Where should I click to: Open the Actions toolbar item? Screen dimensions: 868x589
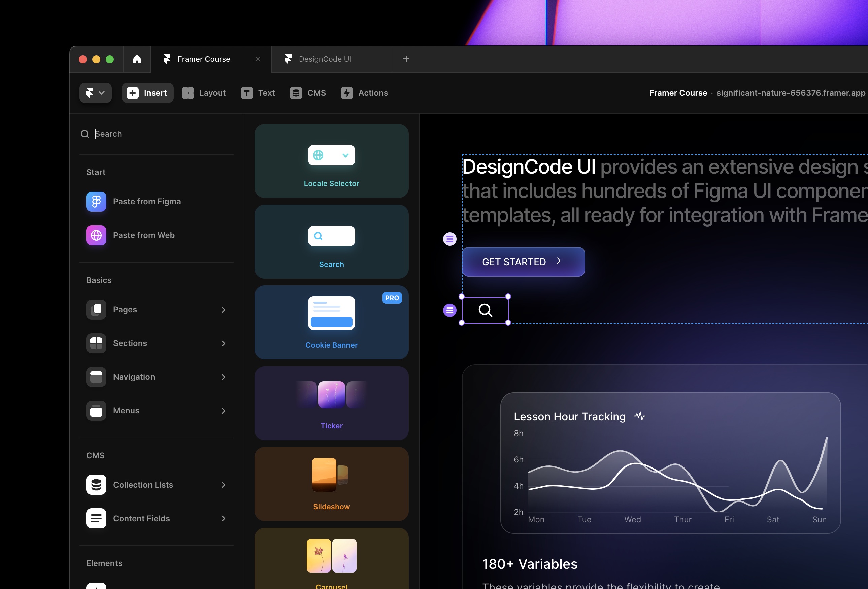[365, 93]
